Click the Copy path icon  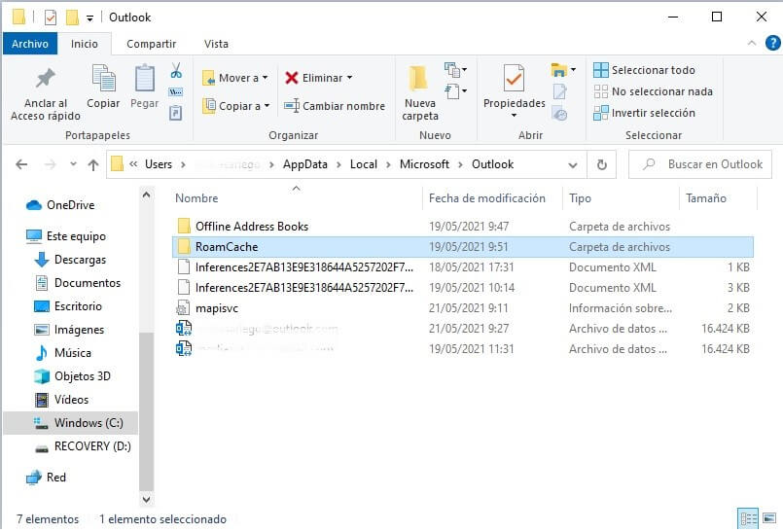pos(176,92)
